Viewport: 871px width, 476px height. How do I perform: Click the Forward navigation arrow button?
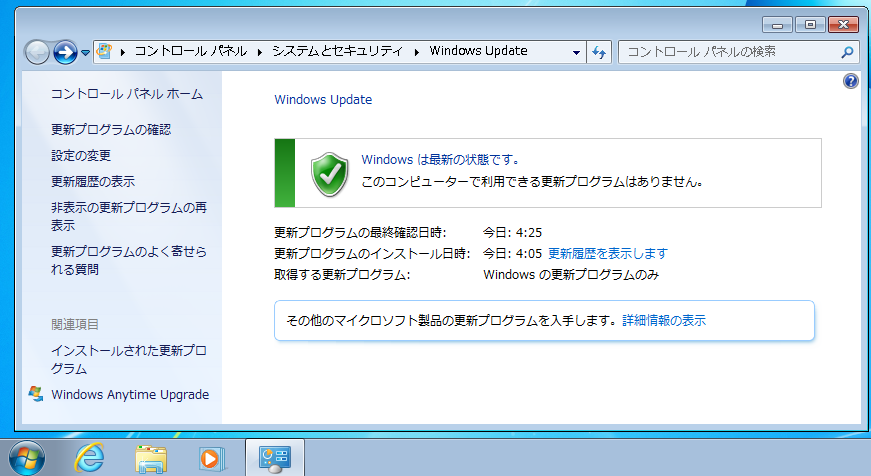65,53
